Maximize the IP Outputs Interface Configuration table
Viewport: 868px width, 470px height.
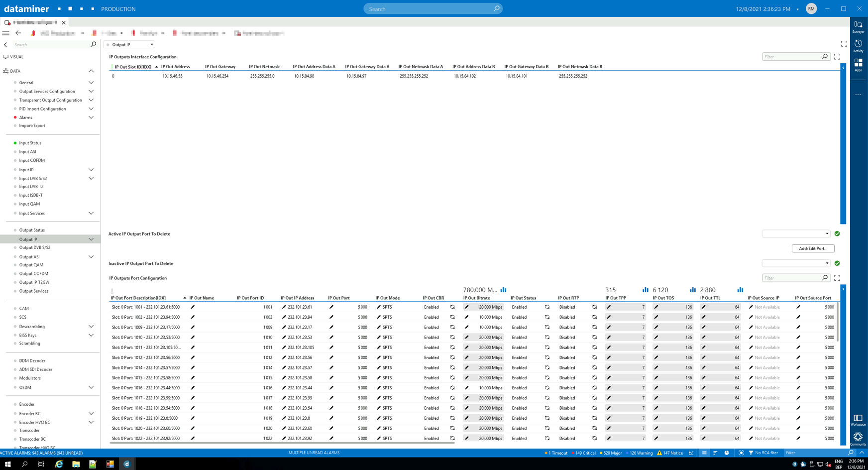837,57
